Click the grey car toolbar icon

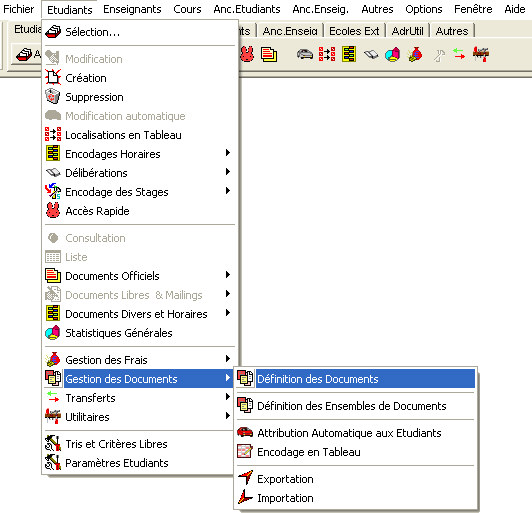[305, 54]
